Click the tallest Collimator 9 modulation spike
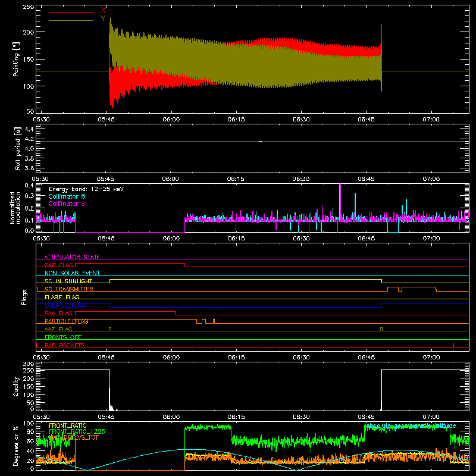This screenshot has height=476, width=476. click(x=340, y=202)
